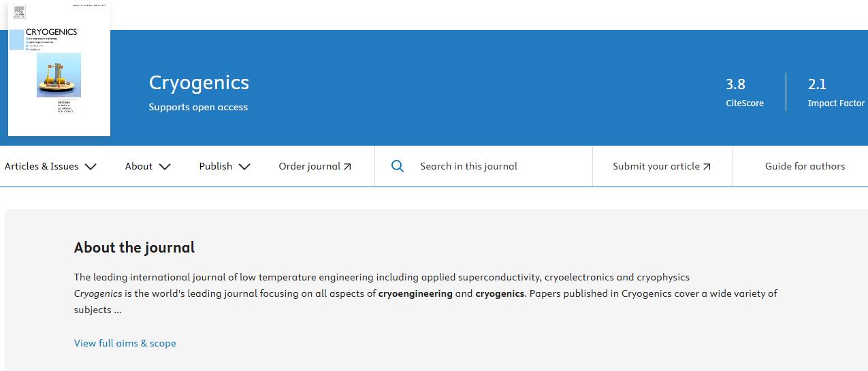Expand the Publish menu chevron

point(244,167)
